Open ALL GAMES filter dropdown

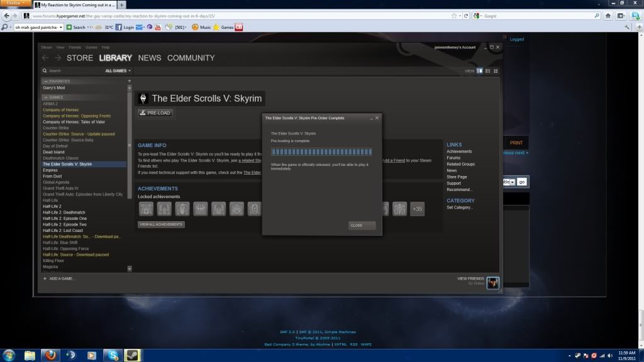pyautogui.click(x=118, y=70)
